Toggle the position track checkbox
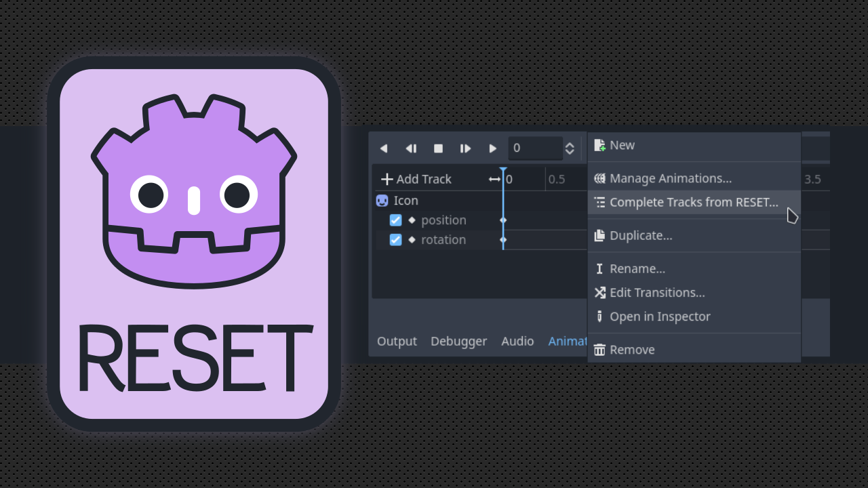Screen dimensions: 868x488 tap(396, 220)
